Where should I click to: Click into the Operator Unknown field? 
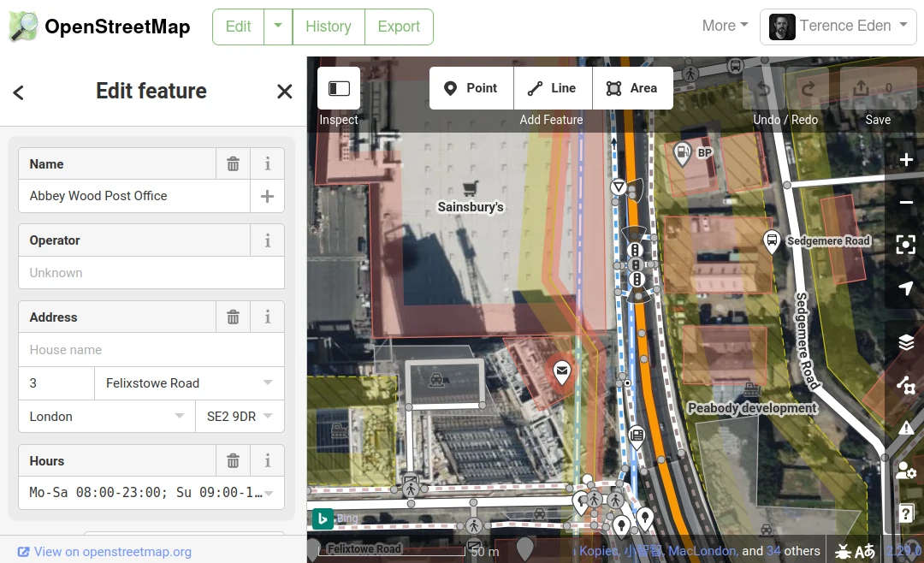click(x=151, y=273)
